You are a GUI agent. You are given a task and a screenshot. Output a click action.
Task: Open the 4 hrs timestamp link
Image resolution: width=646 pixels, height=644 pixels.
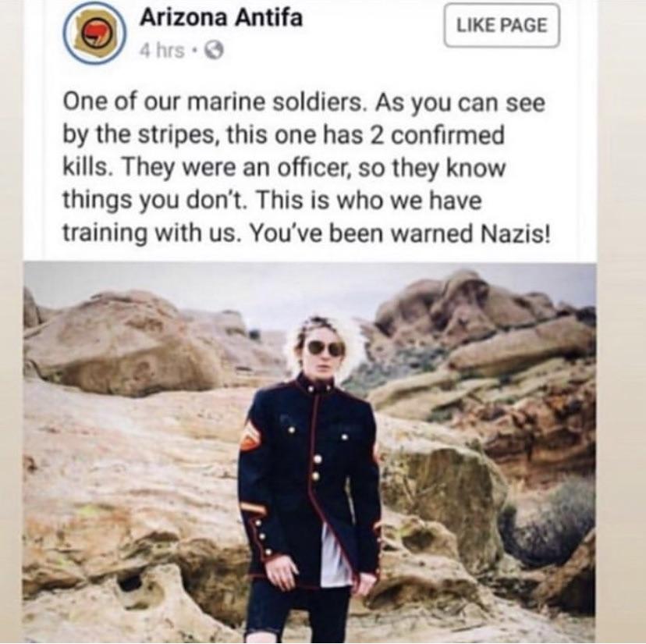click(x=162, y=51)
